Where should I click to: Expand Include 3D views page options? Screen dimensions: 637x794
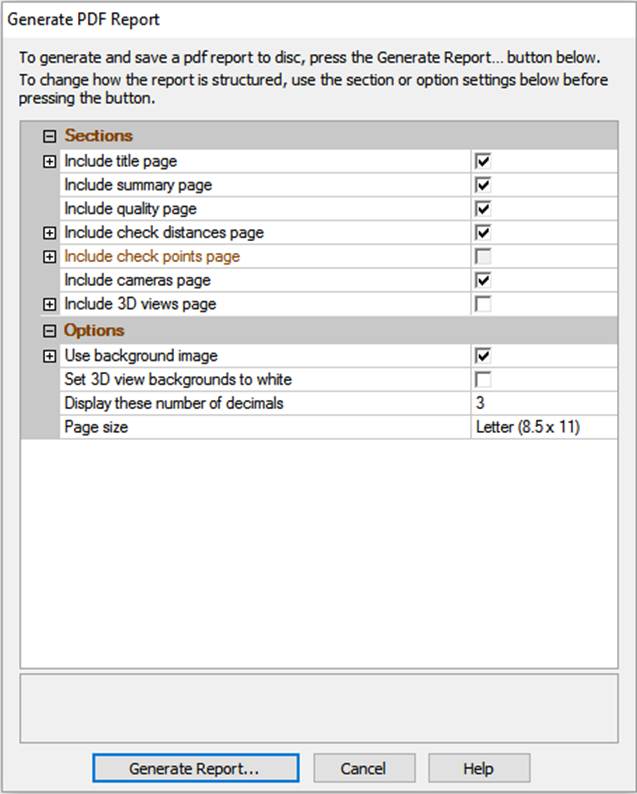click(x=49, y=304)
